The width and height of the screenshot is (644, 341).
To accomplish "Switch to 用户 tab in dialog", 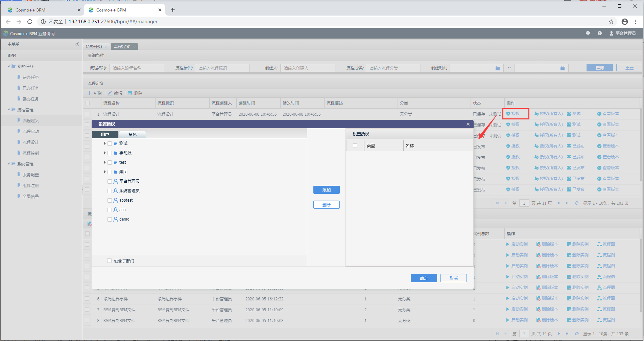I will 105,134.
